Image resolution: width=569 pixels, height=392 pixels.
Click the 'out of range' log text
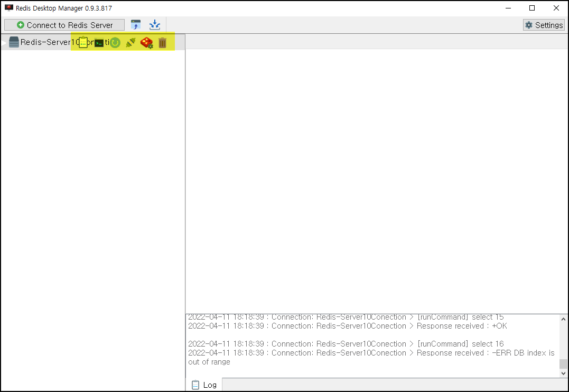[209, 362]
